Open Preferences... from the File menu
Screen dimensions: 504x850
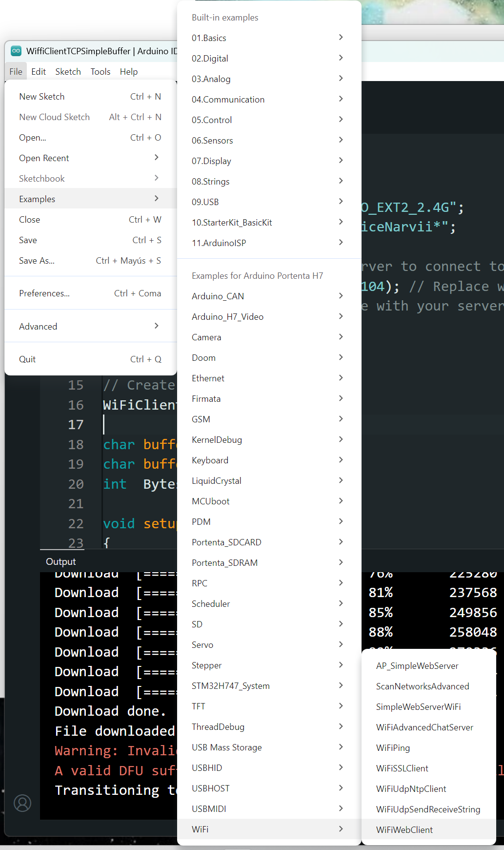click(x=90, y=293)
